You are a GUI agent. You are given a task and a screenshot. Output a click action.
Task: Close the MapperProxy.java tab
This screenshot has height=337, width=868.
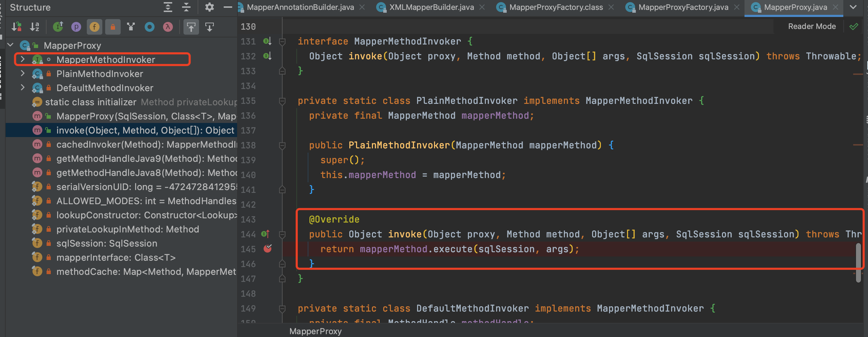(x=836, y=7)
